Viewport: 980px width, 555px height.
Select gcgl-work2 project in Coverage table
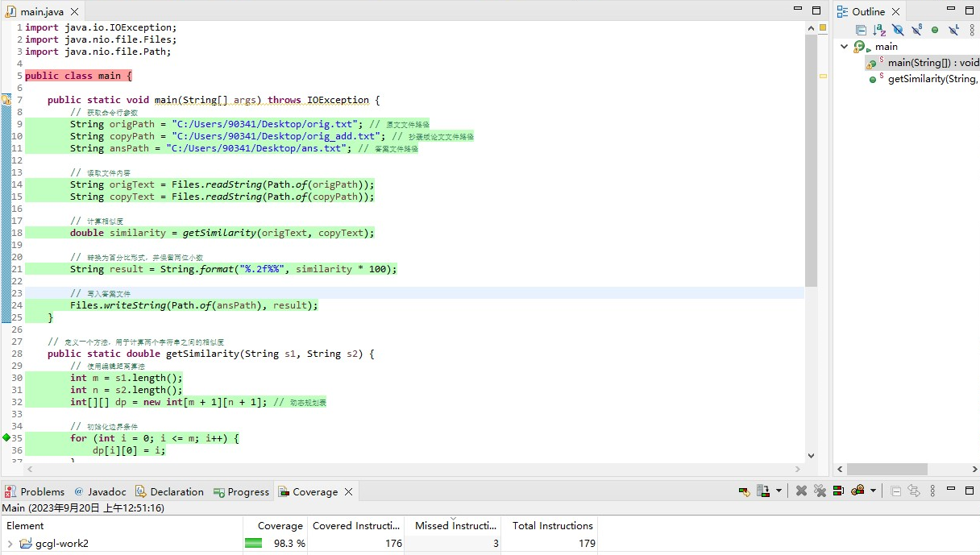62,544
